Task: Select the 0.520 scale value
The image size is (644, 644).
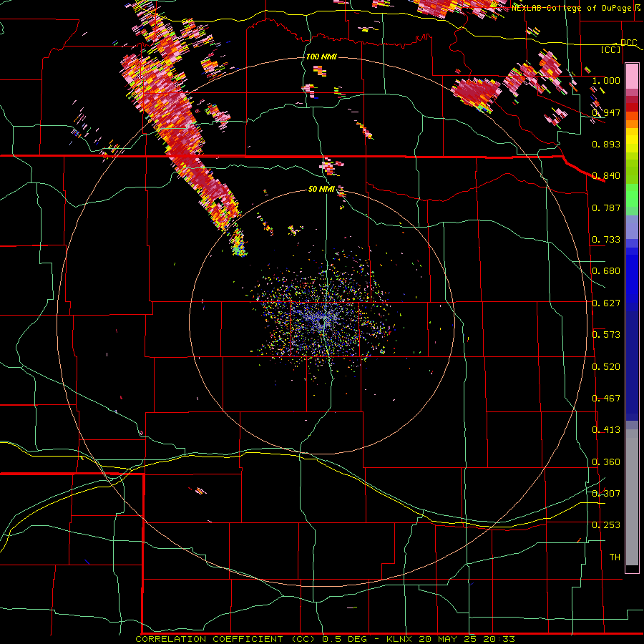Action: click(606, 367)
